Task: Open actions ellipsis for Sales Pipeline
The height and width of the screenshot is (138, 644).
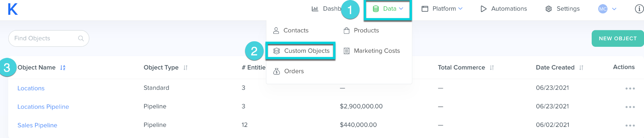Action: (630, 126)
